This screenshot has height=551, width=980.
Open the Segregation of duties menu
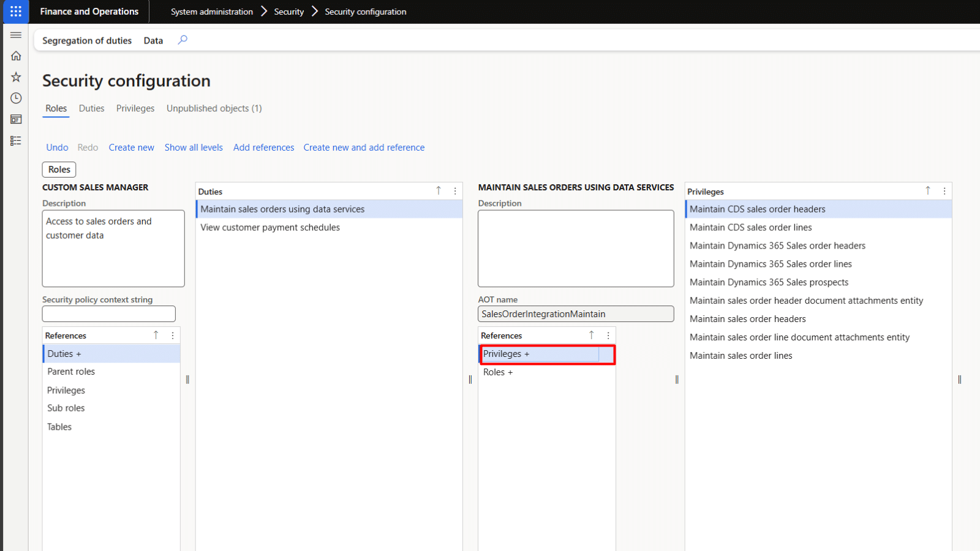86,40
